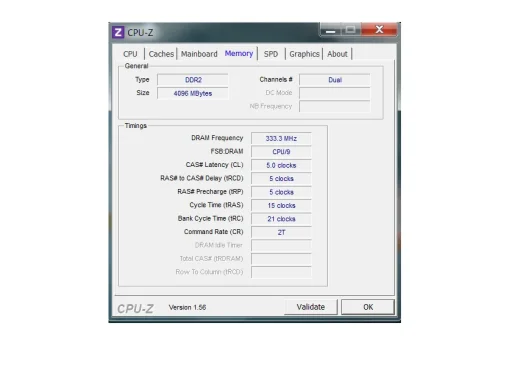Image resolution: width=512 pixels, height=384 pixels.
Task: Click the 2T command rate value
Action: click(281, 232)
